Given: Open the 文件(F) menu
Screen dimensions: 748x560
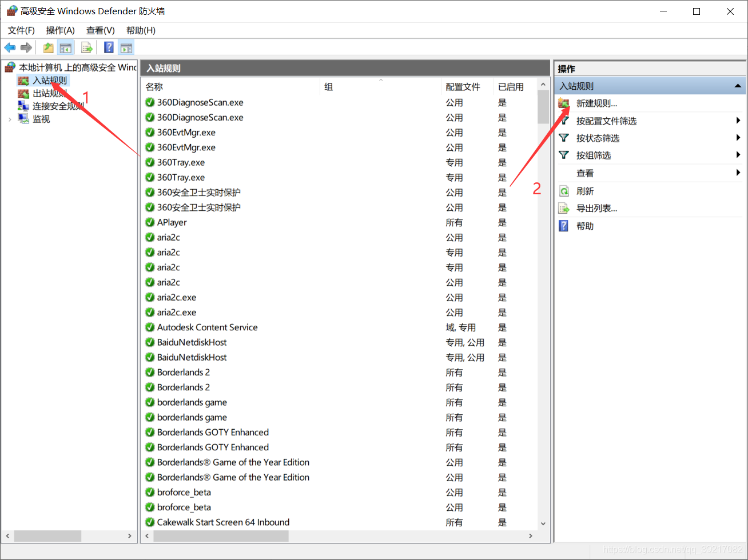Looking at the screenshot, I should click(21, 30).
